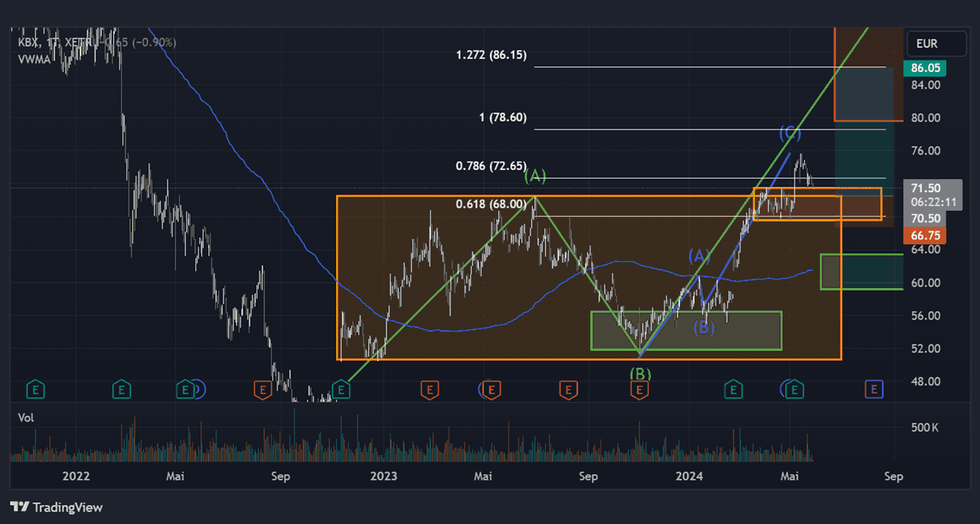Click the teal 86.05 price tag
The image size is (980, 524).
click(925, 68)
